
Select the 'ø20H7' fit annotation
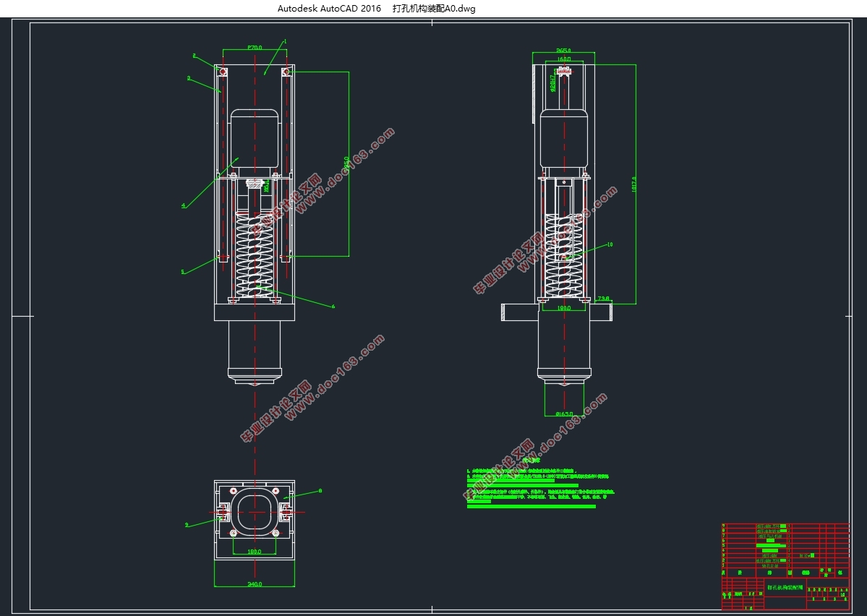point(553,83)
